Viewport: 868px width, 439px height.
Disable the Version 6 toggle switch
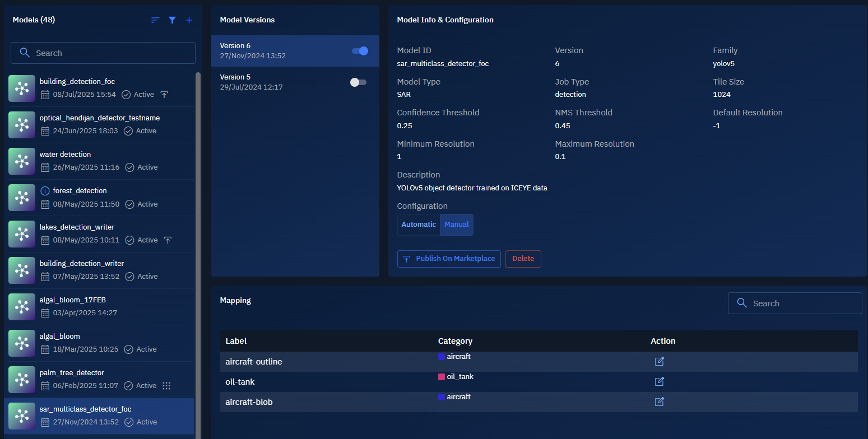(x=360, y=51)
